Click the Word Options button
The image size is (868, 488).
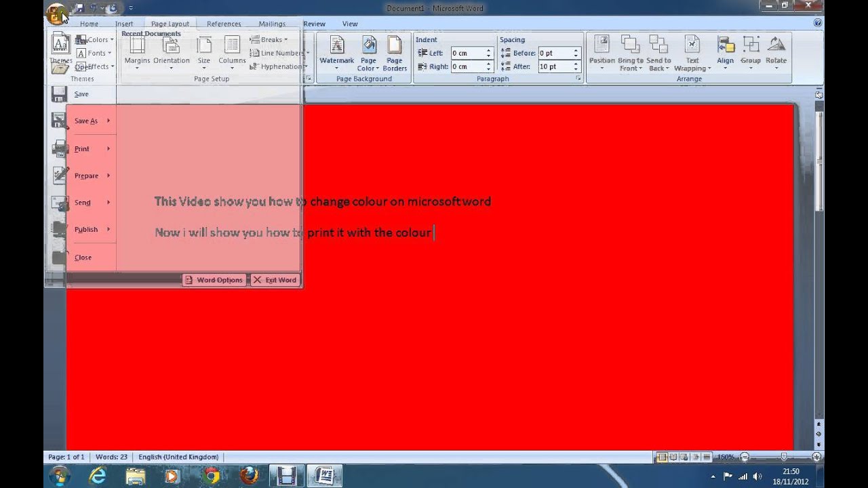(214, 280)
